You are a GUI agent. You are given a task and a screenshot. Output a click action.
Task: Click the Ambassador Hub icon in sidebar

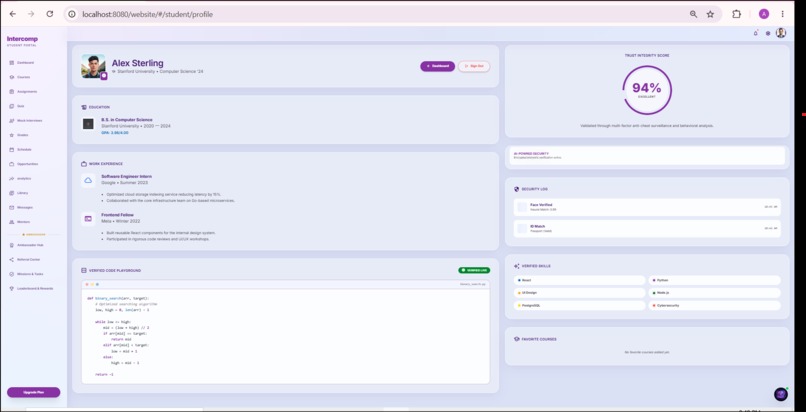click(11, 245)
